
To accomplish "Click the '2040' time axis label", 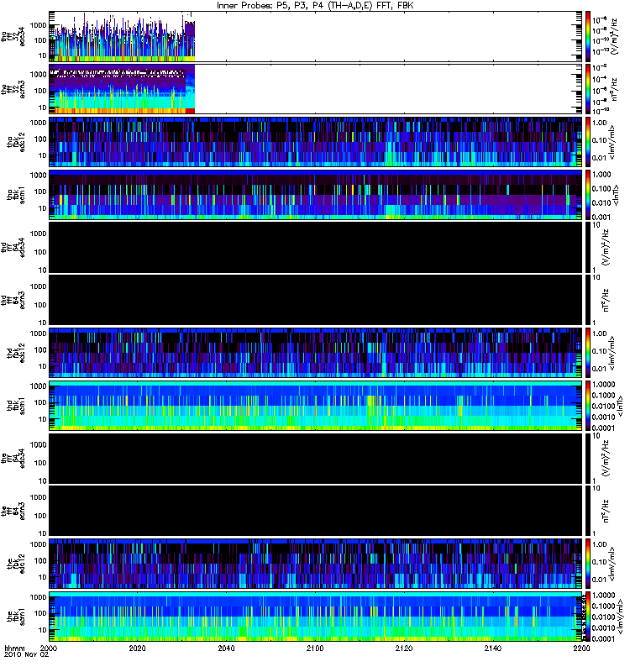I will (226, 648).
